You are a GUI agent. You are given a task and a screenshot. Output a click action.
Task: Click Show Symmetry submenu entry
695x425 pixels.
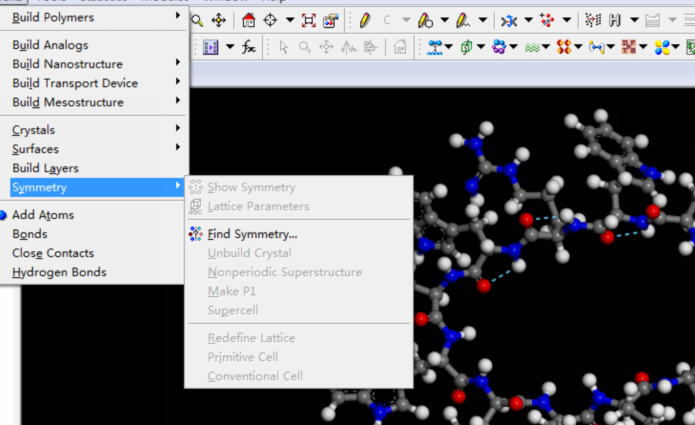click(299, 187)
